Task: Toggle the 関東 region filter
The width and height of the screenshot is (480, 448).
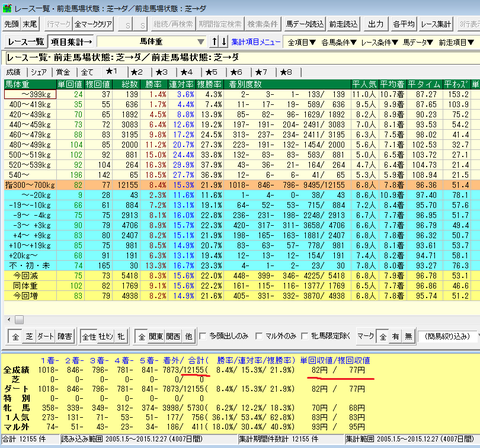Action: (x=155, y=337)
